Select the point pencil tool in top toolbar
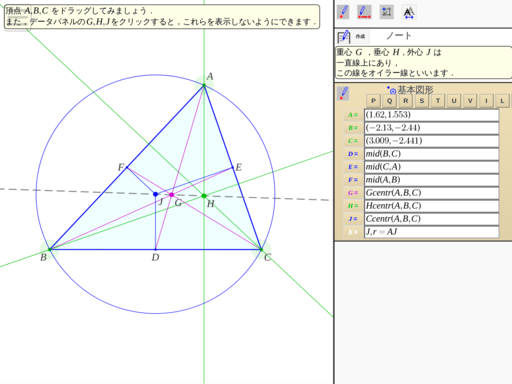 (343, 12)
